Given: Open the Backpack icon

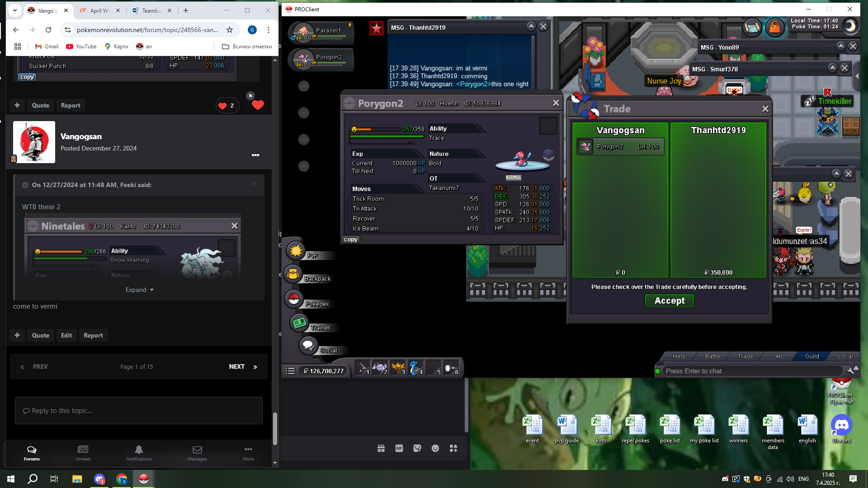Looking at the screenshot, I should (x=293, y=274).
